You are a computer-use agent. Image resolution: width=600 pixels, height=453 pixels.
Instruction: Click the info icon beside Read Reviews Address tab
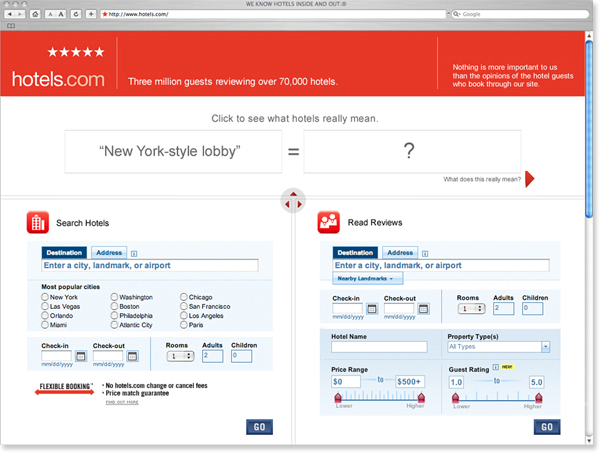point(425,254)
